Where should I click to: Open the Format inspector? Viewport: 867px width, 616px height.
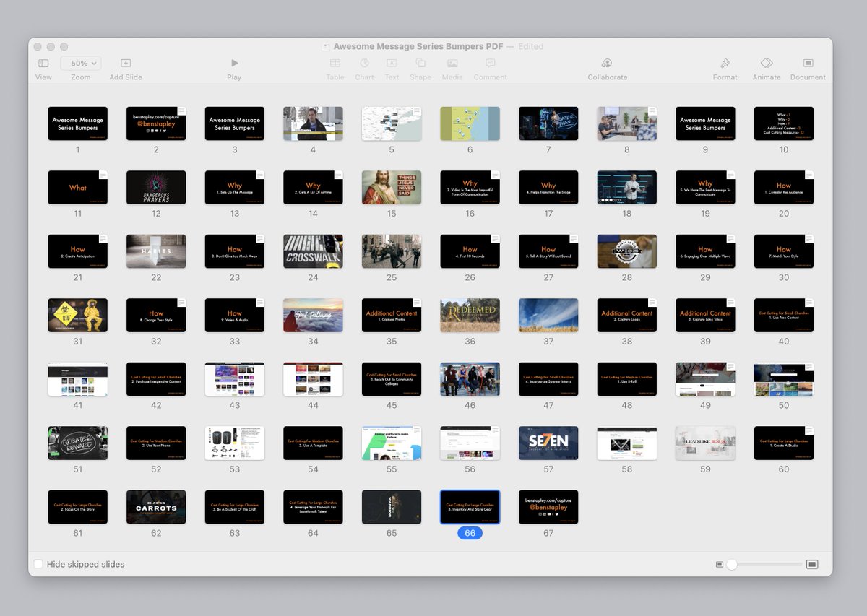tap(725, 64)
